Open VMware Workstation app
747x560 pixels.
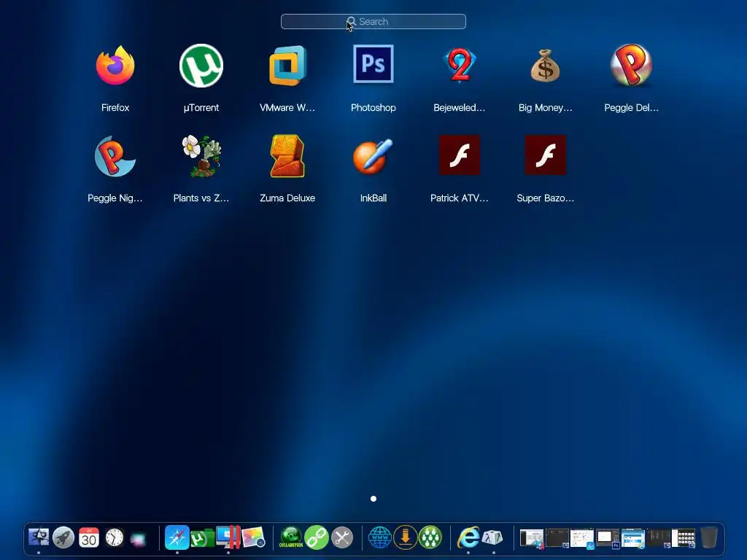(287, 65)
